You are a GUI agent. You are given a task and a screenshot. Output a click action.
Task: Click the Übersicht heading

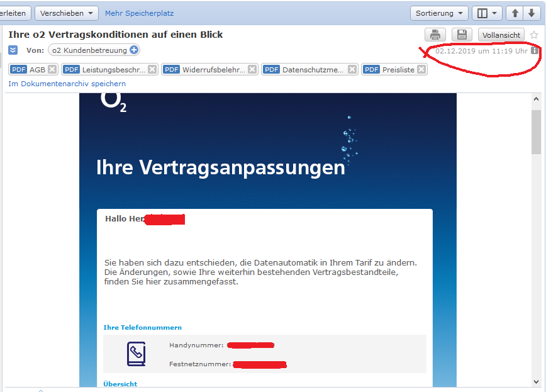click(x=120, y=384)
